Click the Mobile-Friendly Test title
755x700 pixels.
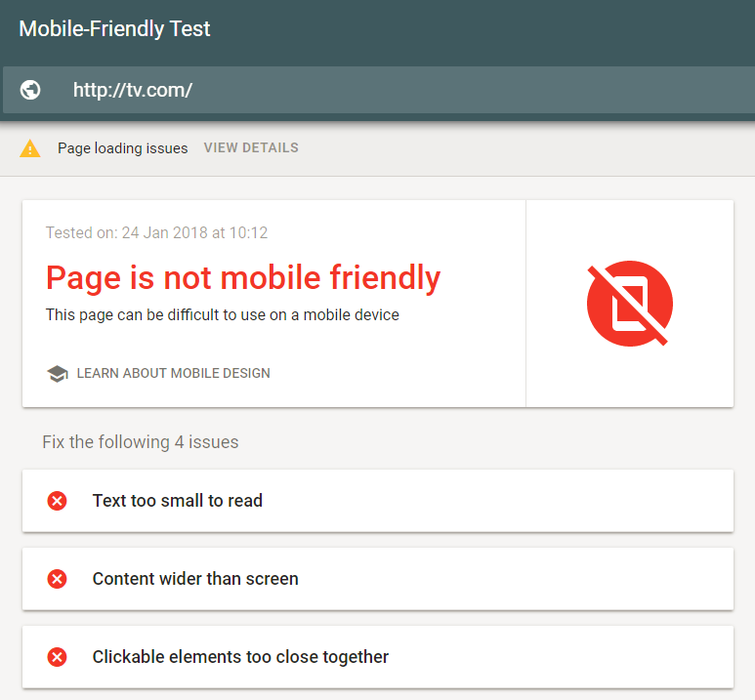114,29
